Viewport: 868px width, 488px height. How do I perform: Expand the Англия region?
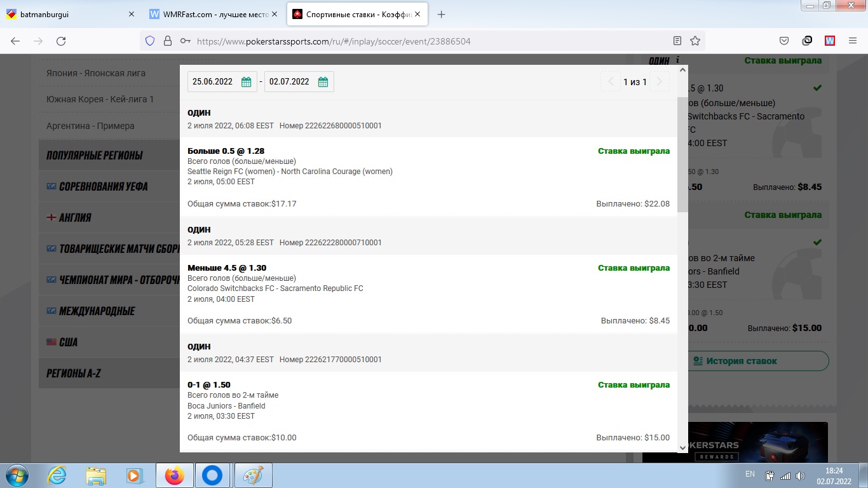click(x=109, y=217)
